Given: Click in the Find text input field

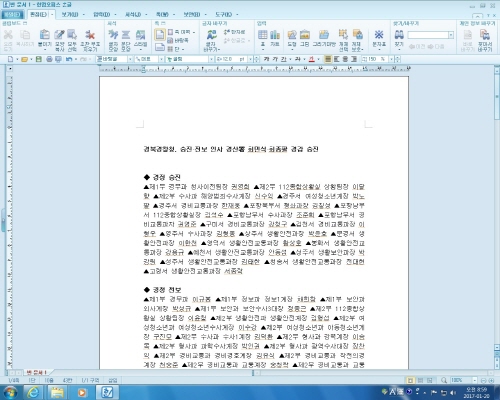Looking at the screenshot, I should (428, 35).
